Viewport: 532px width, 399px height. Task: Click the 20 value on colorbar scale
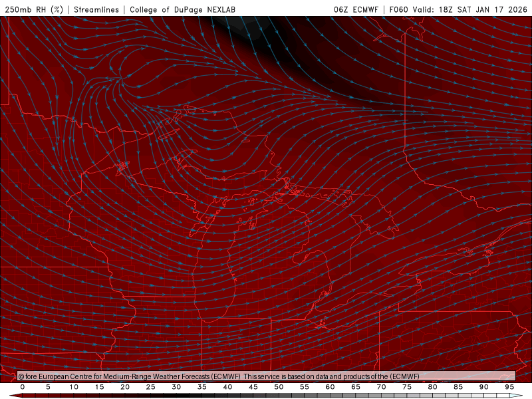(x=125, y=387)
